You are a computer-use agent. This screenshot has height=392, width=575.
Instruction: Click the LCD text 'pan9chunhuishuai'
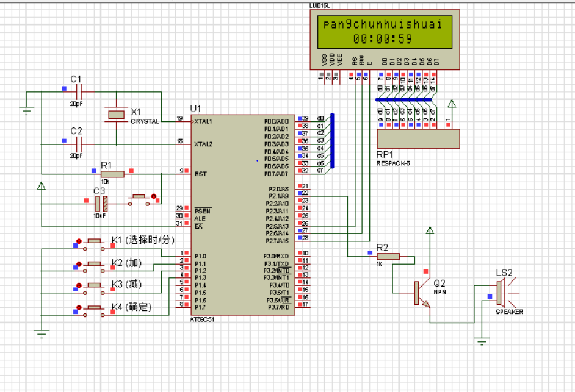click(x=383, y=24)
